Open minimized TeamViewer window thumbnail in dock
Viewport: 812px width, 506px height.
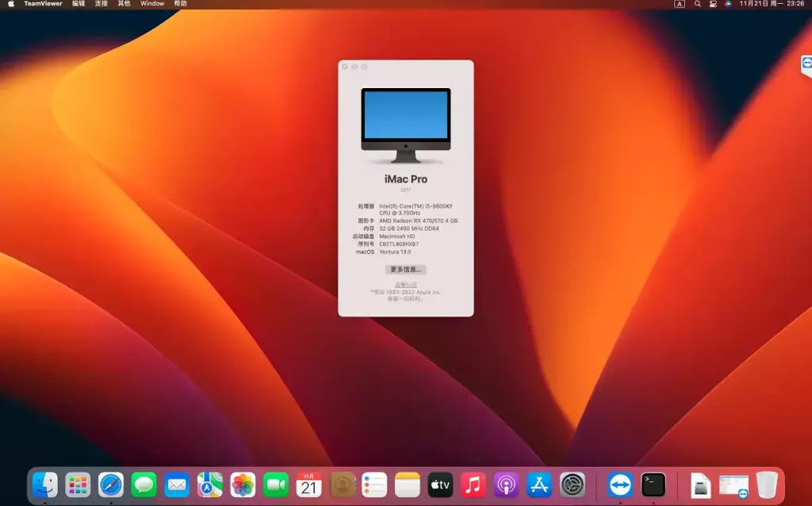(x=733, y=486)
